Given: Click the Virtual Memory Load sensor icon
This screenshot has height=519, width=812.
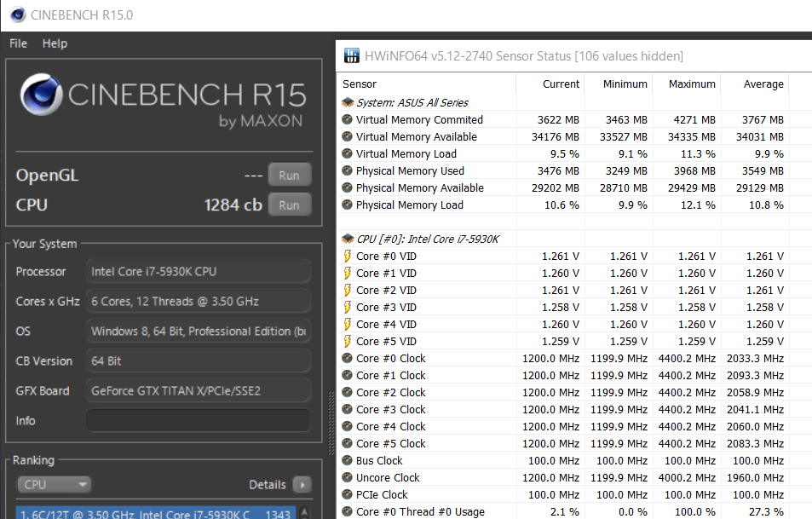Looking at the screenshot, I should 347,153.
